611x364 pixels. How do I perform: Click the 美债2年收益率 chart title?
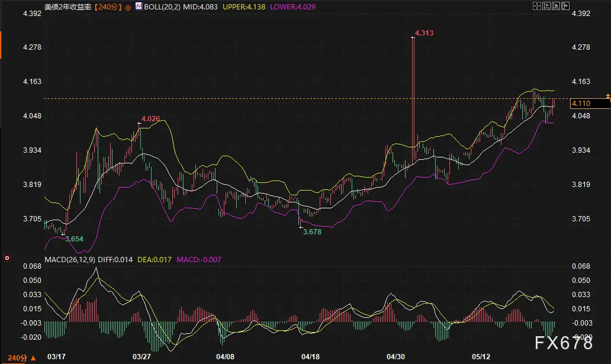click(68, 7)
